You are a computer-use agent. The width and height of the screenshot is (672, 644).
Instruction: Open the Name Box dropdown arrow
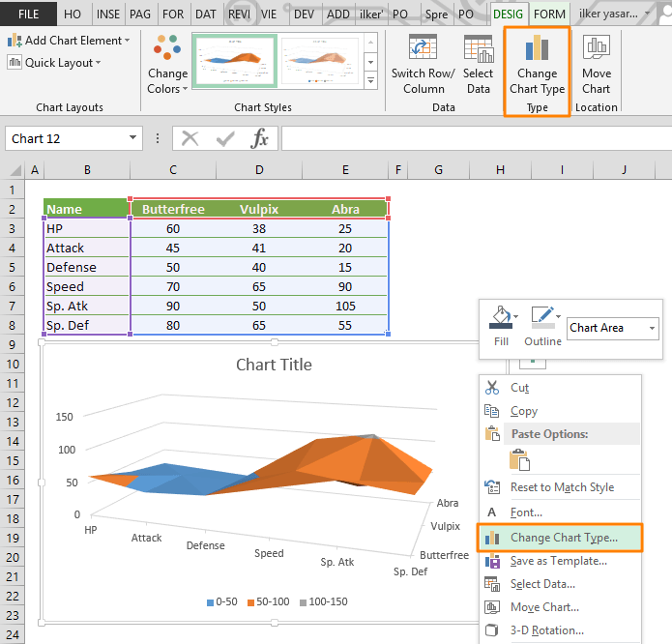coord(132,138)
